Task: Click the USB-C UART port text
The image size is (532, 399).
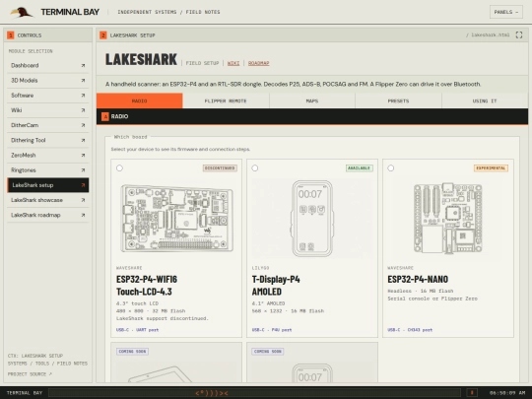Action: 137,330
